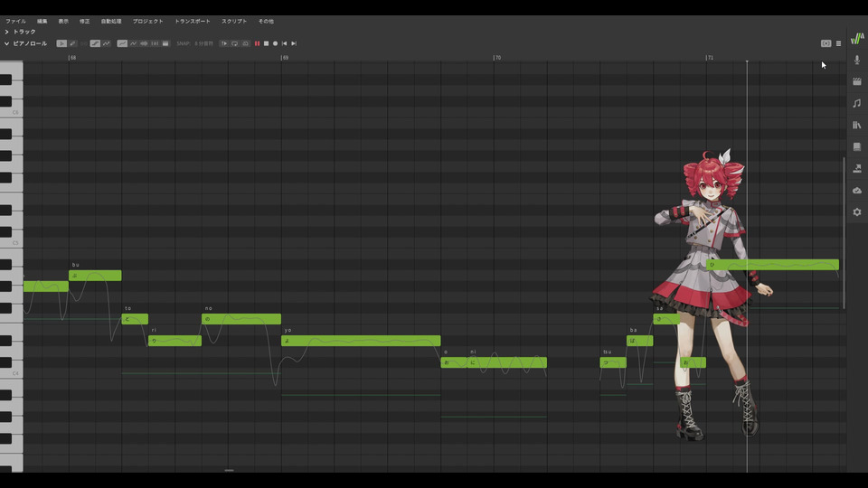Open the piano roll hamburger options menu
Screen dimensions: 868x488
pyautogui.click(x=838, y=43)
